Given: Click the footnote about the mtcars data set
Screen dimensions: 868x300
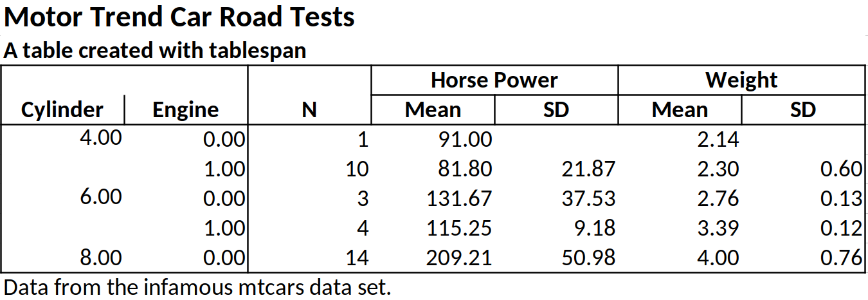Looking at the screenshot, I should click(x=197, y=286).
